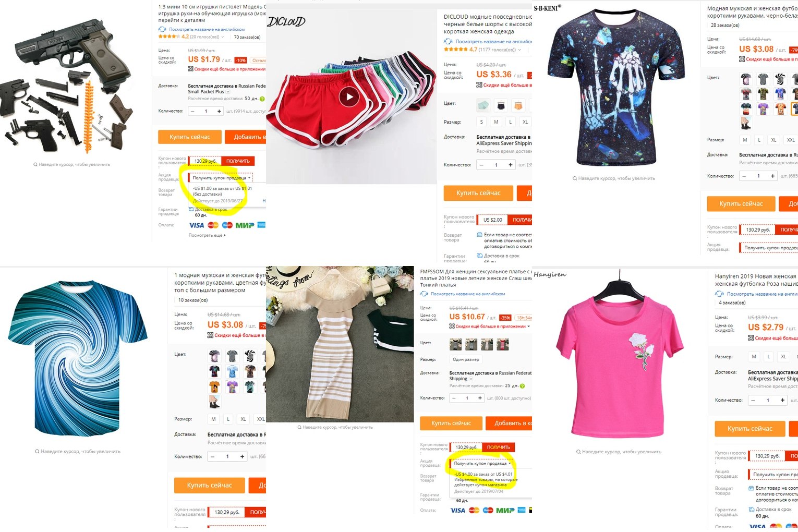Screen dimensions: 798x532
Task: Claim the US $2.00 new user coupon
Action: click(x=522, y=220)
